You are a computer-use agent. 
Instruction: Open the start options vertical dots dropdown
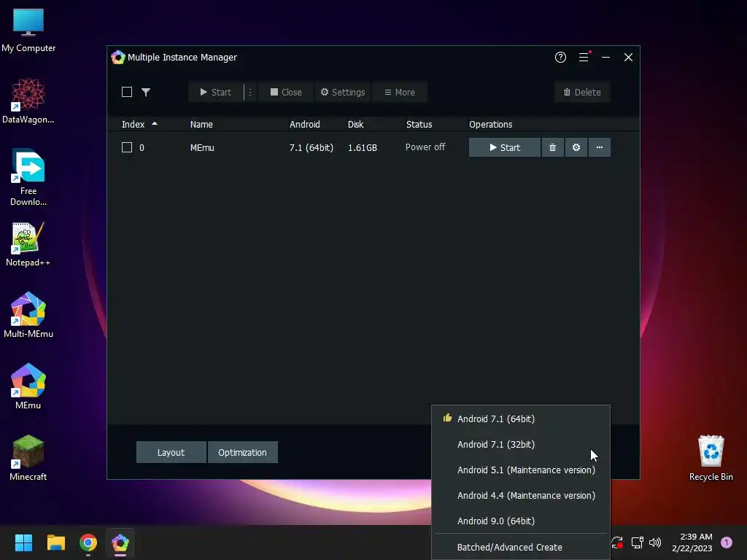click(x=250, y=93)
